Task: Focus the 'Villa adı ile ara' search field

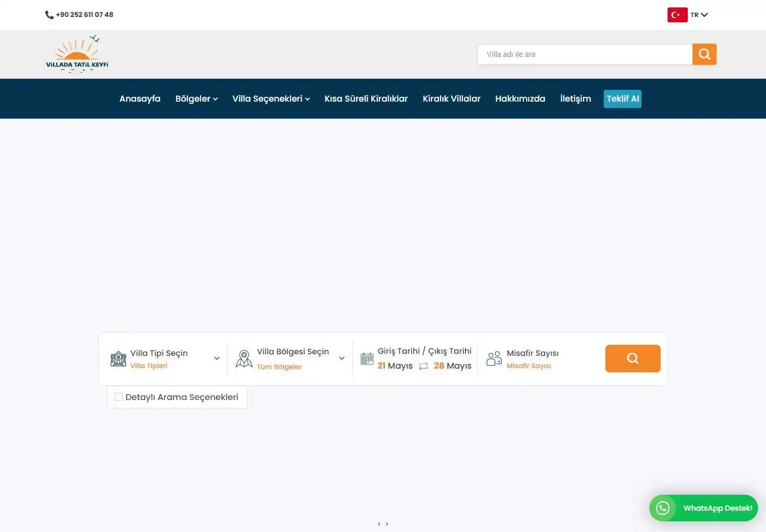Action: (x=585, y=54)
